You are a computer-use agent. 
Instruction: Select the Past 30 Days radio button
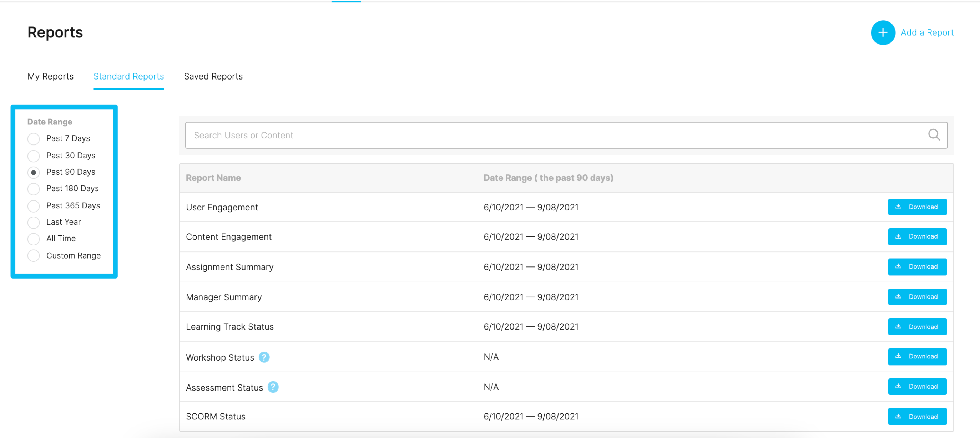tap(34, 156)
